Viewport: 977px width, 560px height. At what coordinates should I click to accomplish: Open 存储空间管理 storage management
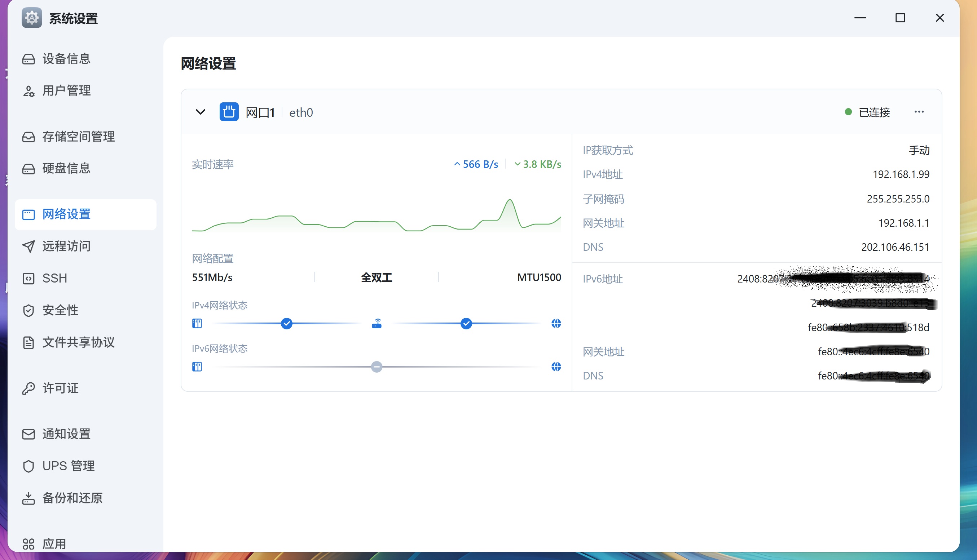click(x=78, y=137)
